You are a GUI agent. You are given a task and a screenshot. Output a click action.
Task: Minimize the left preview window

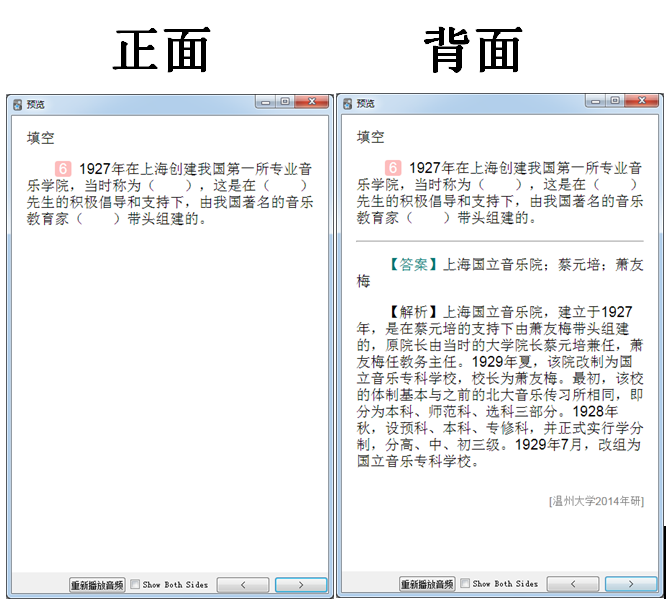point(266,102)
